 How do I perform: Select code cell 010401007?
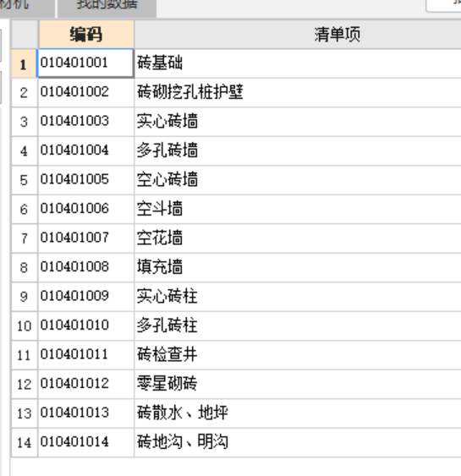[x=85, y=238]
